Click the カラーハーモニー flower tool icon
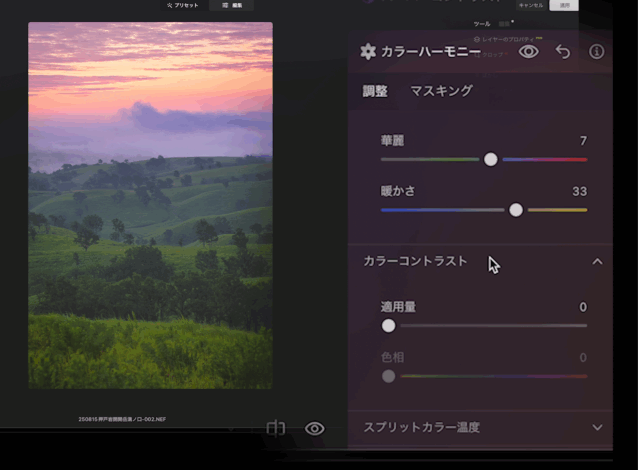This screenshot has height=470, width=638. [368, 52]
